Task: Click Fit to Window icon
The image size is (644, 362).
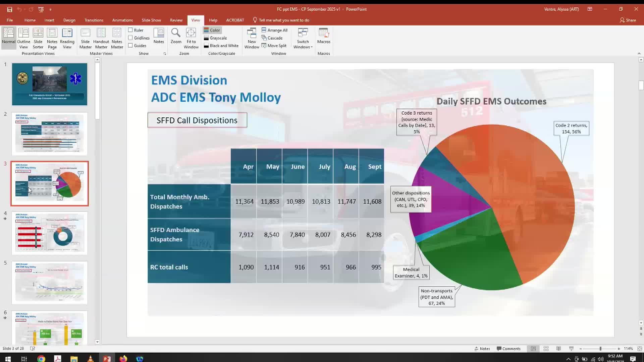Action: (x=191, y=33)
